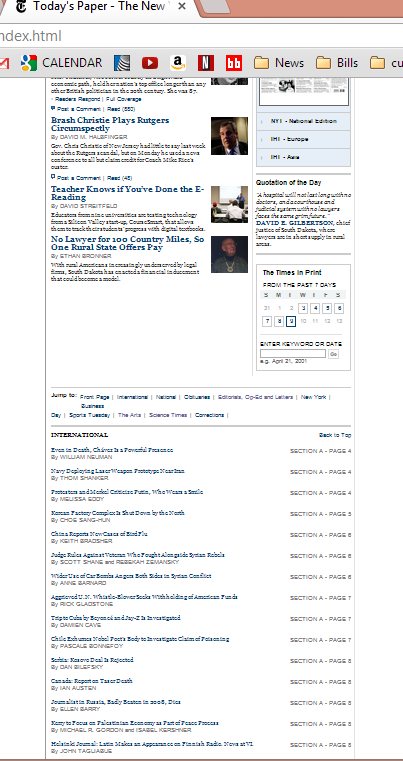Open the Amazon bookmark icon
The width and height of the screenshot is (403, 761).
click(x=178, y=63)
